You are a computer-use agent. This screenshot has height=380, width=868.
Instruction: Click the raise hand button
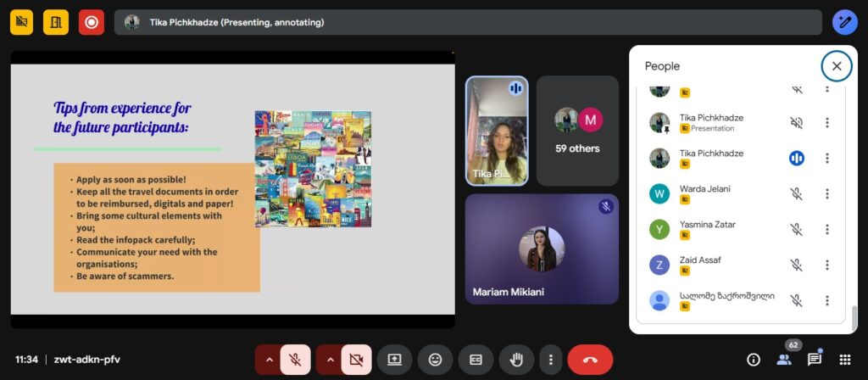(x=516, y=360)
